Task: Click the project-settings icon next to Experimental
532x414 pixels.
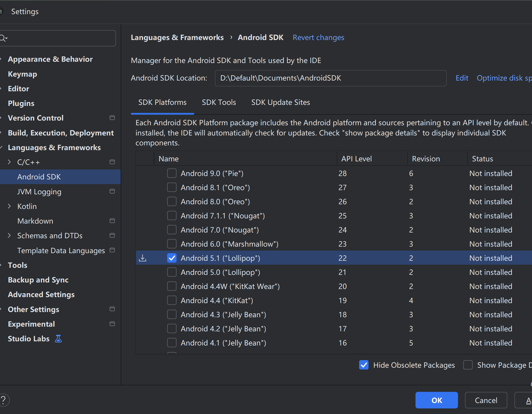Action: [112, 324]
